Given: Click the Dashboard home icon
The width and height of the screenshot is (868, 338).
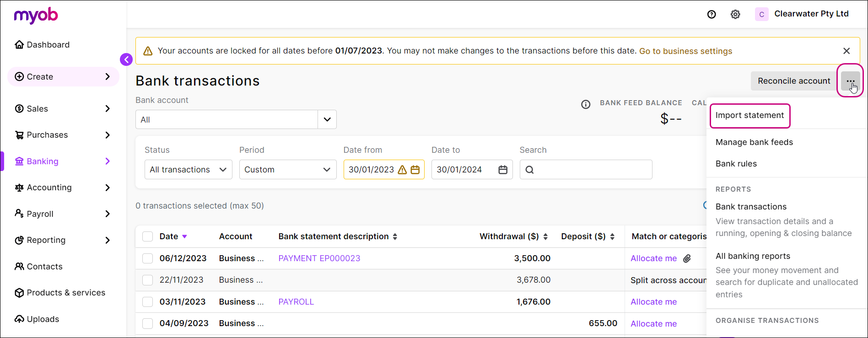Looking at the screenshot, I should [19, 44].
